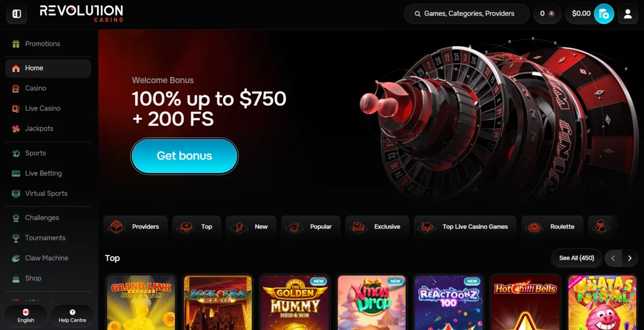
Task: Open the Shop bag icon
Action: (x=16, y=278)
